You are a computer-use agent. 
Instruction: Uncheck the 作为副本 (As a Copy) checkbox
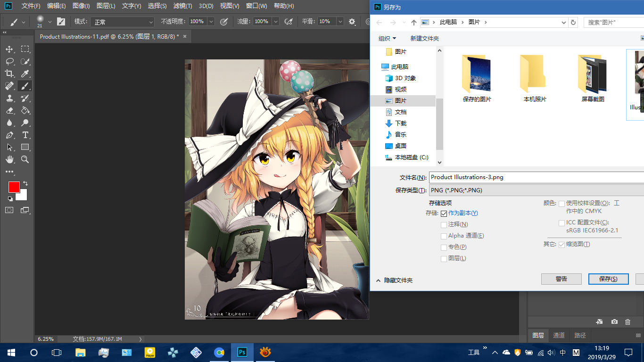coord(444,214)
